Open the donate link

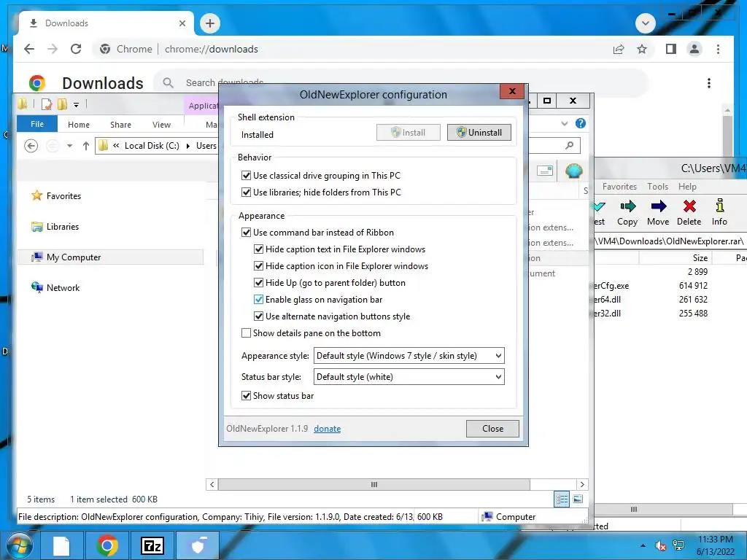328,429
